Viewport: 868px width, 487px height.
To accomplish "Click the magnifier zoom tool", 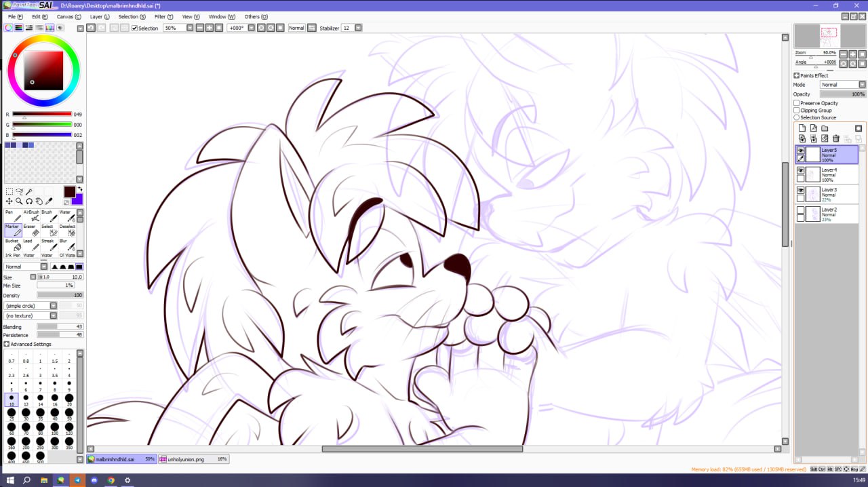I will pos(19,201).
